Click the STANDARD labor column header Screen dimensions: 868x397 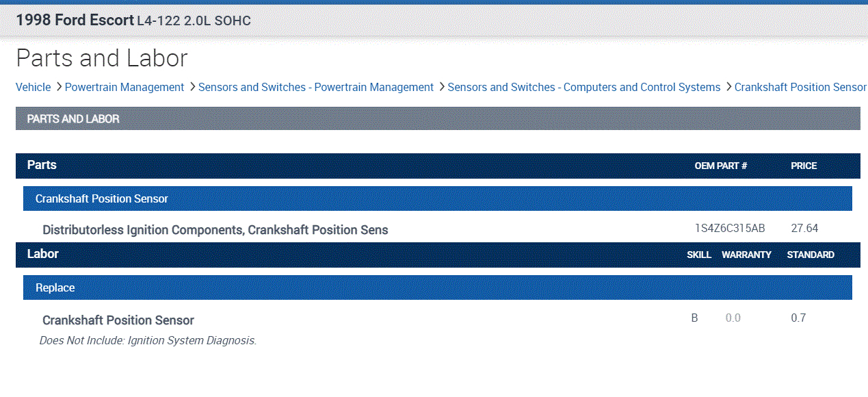[811, 255]
